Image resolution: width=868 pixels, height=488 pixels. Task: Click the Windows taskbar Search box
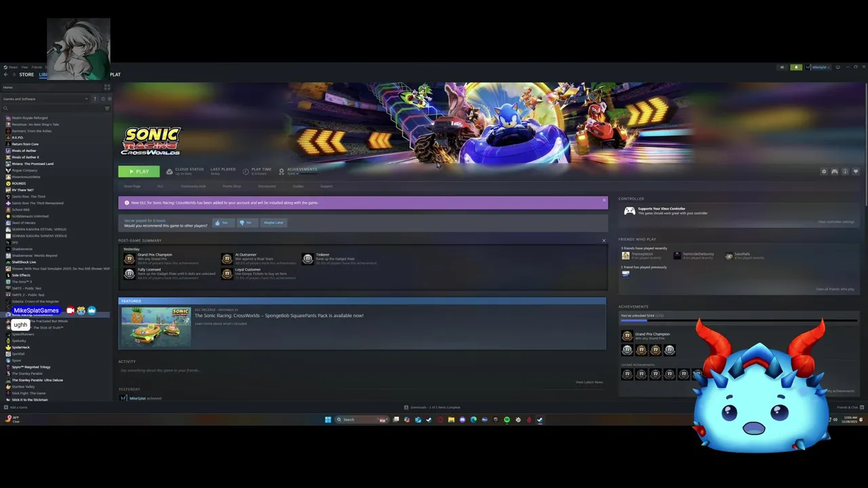(361, 420)
